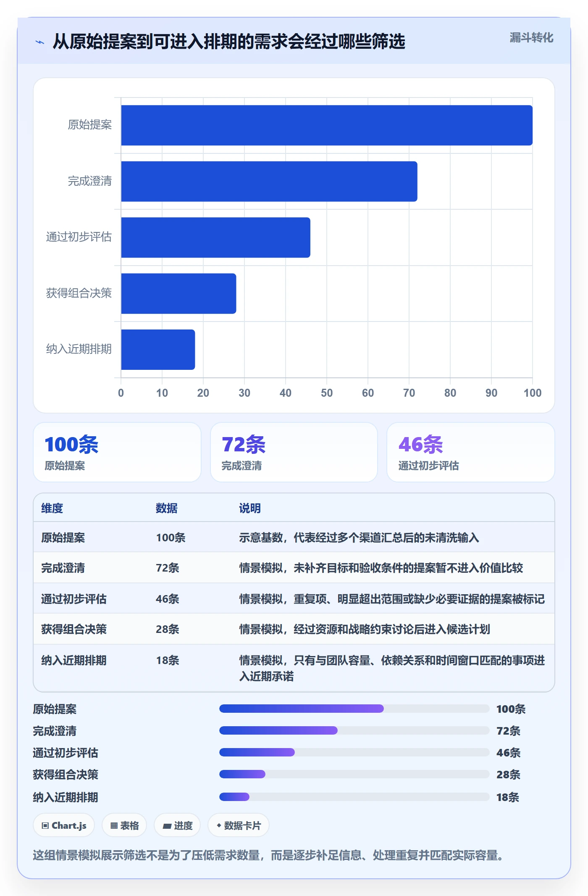This screenshot has height=896, width=588.
Task: Click the 维度 table column header
Action: pyautogui.click(x=52, y=508)
